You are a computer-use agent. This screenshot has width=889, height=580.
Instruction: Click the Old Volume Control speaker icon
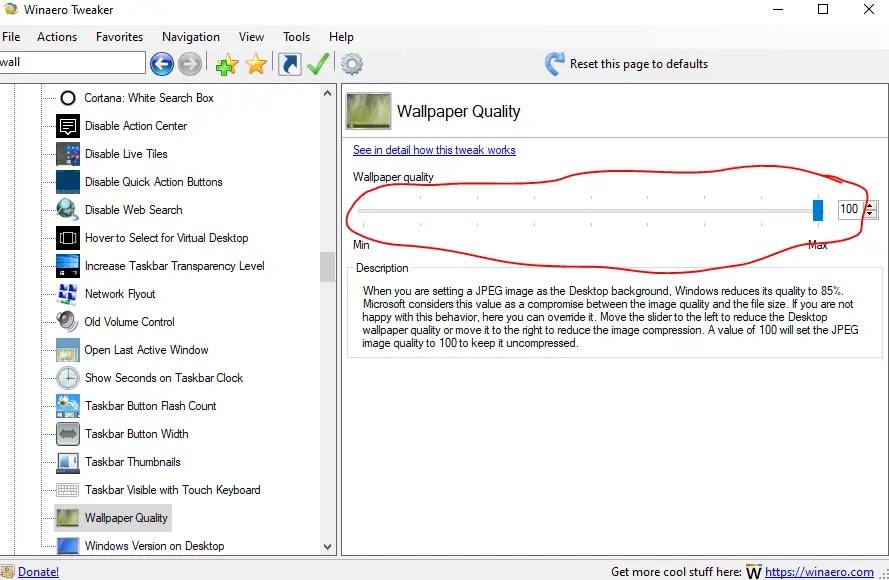(67, 321)
